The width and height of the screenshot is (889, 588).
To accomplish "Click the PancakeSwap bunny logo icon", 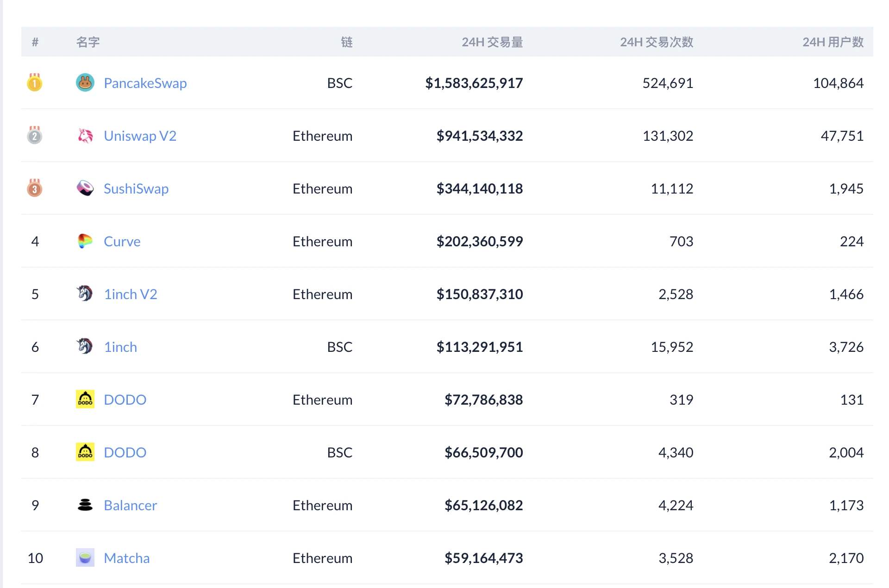I will pos(85,83).
